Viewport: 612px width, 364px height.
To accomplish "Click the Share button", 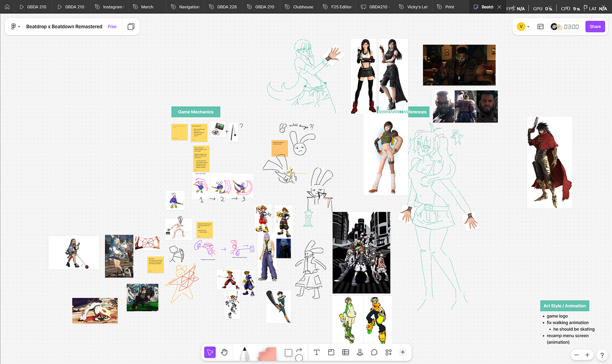I will coord(595,27).
